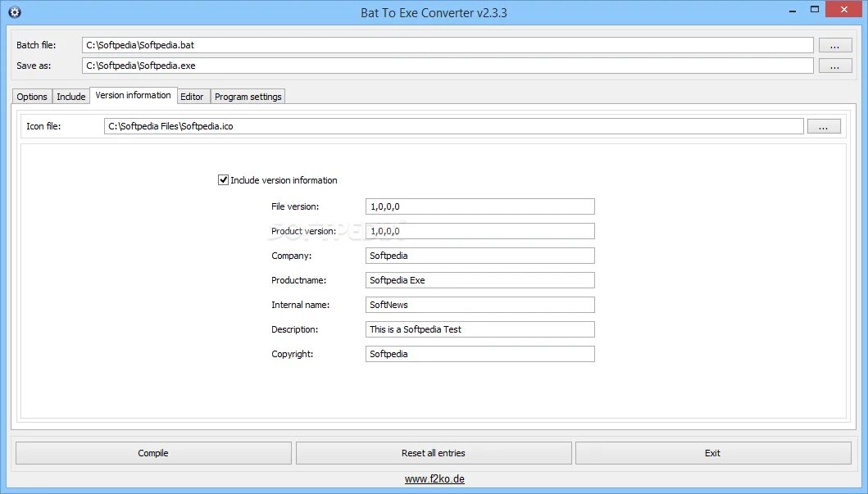Image resolution: width=868 pixels, height=494 pixels.
Task: Maximize the Bat To Exe Converter window
Action: pyautogui.click(x=814, y=9)
